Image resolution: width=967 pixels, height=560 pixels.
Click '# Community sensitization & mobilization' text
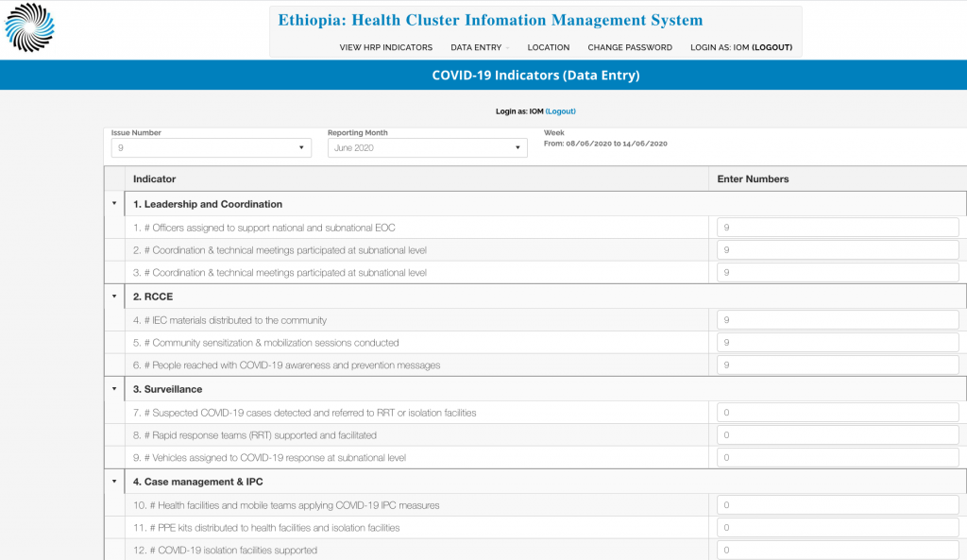click(x=265, y=342)
